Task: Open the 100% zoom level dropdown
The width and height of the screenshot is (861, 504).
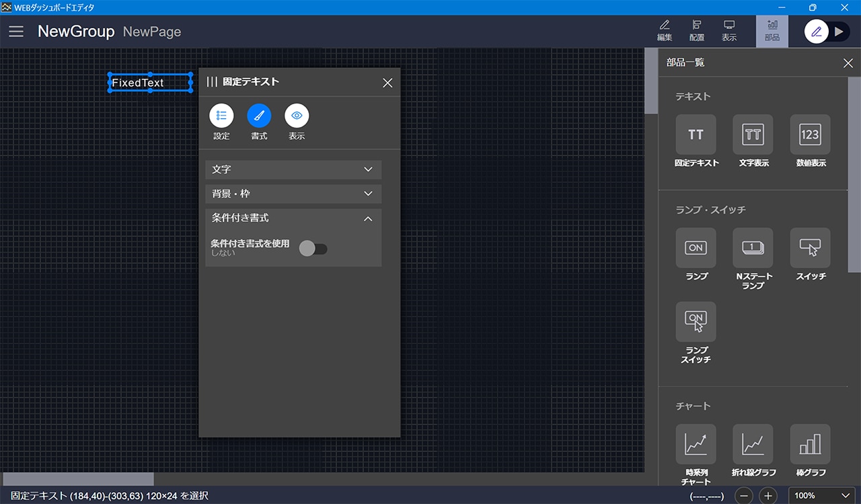Action: pyautogui.click(x=821, y=496)
